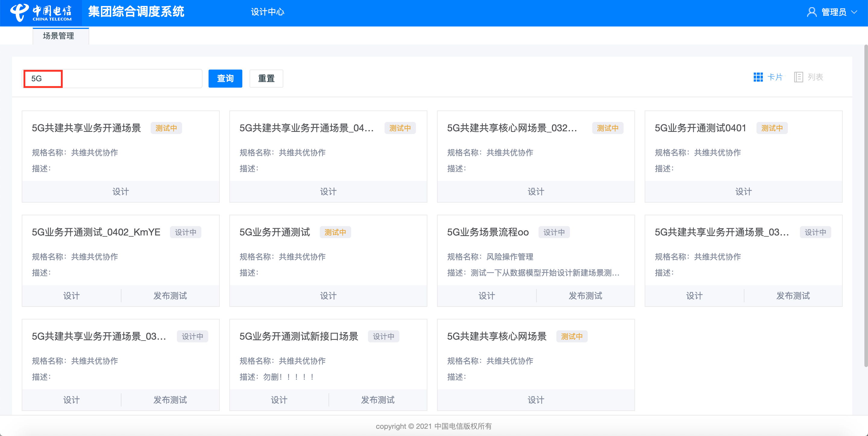Click 设计 on 5G共建共享核心网场景 card
868x436 pixels.
536,400
